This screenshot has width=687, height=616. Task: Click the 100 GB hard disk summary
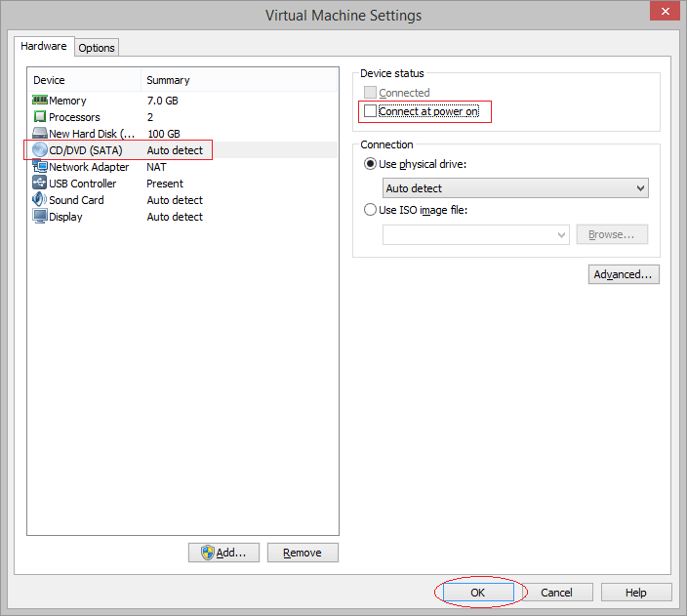(x=163, y=134)
